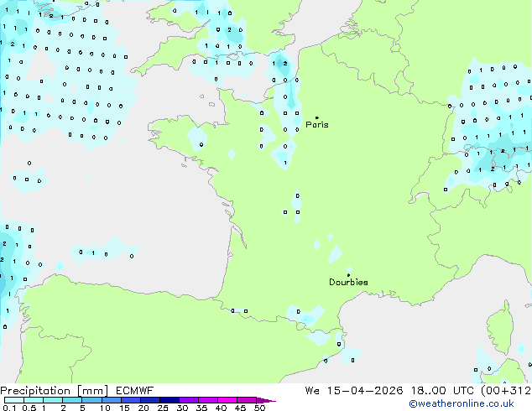Pick the 2–5 mm legend swatch
Image resolution: width=532 pixels, height=411 pixels.
coord(72,400)
